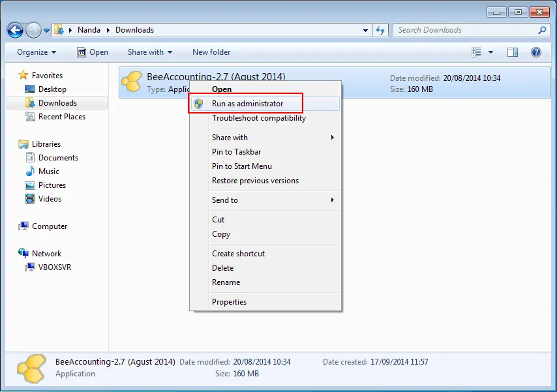557x392 pixels.
Task: Refresh the Downloads folder view
Action: pos(380,31)
